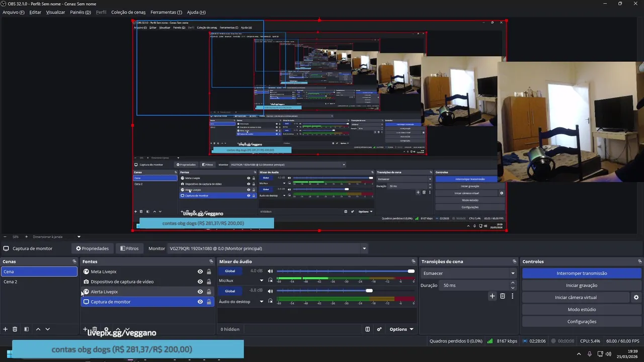Click Iniciar câmera virtual button
The height and width of the screenshot is (362, 644).
coord(576,298)
